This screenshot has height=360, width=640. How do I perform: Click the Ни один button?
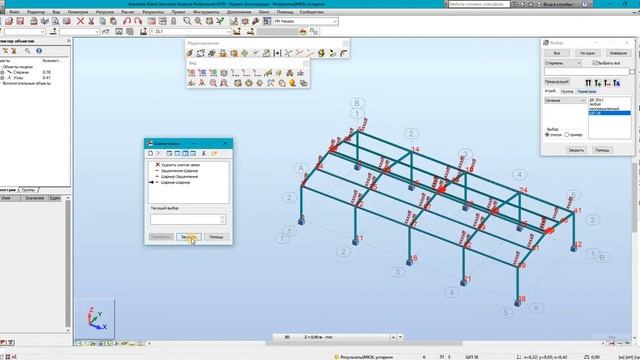pyautogui.click(x=587, y=53)
